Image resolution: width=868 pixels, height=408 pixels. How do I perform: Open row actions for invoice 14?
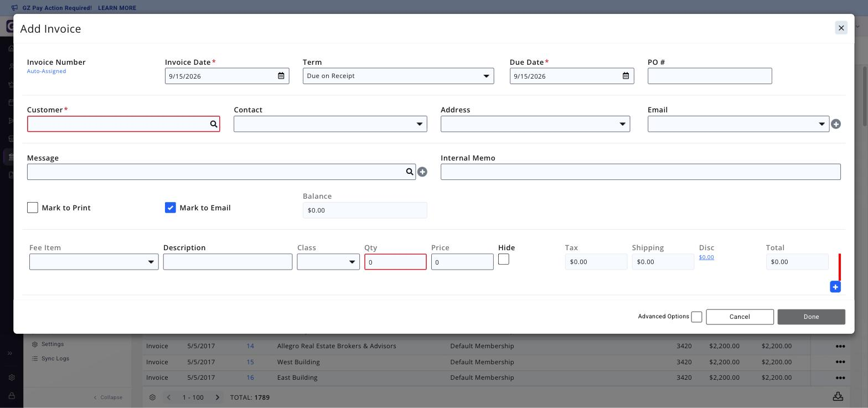coord(840,346)
